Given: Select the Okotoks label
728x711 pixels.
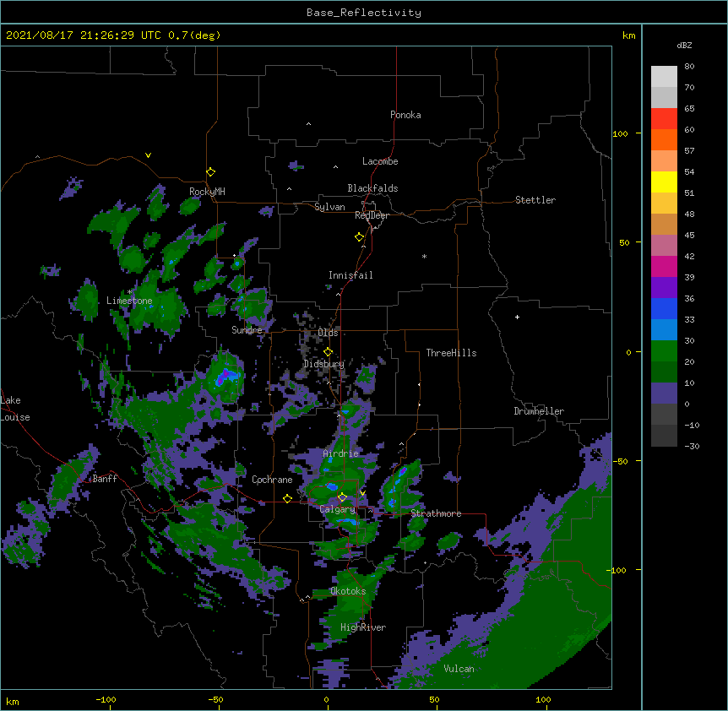Looking at the screenshot, I should pyautogui.click(x=348, y=591).
